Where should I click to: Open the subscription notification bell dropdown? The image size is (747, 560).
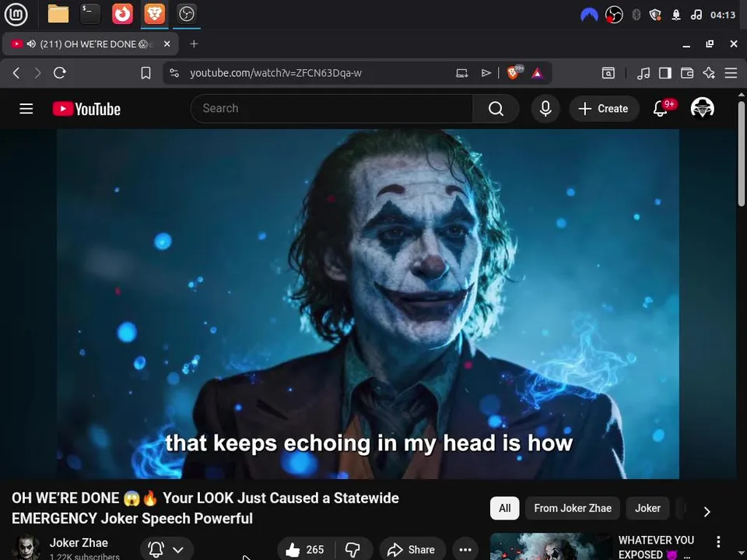(167, 549)
